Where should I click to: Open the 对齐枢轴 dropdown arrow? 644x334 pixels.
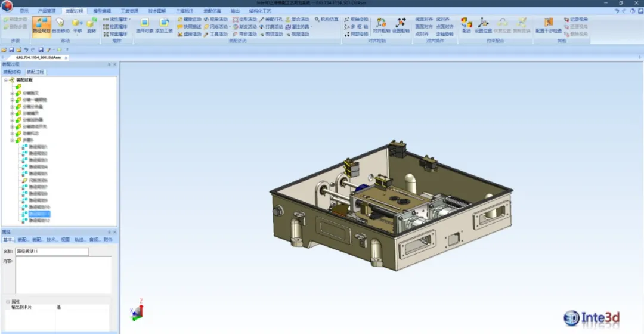[x=380, y=34]
